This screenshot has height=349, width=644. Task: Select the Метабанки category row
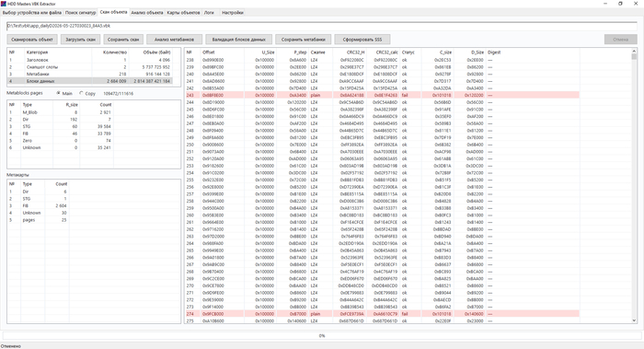tap(90, 74)
